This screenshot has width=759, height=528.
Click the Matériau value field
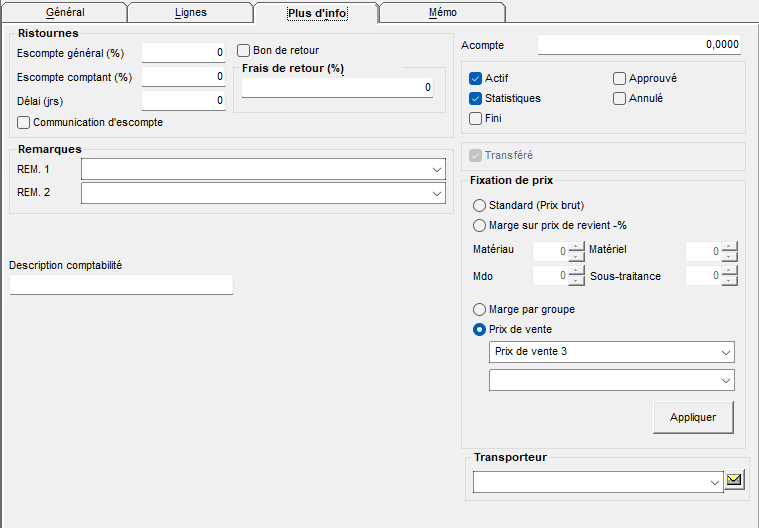[x=550, y=251]
